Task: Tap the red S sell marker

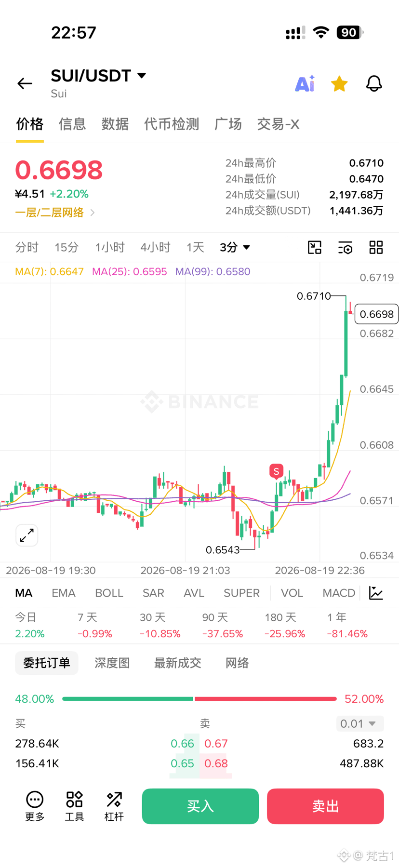Action: click(276, 471)
